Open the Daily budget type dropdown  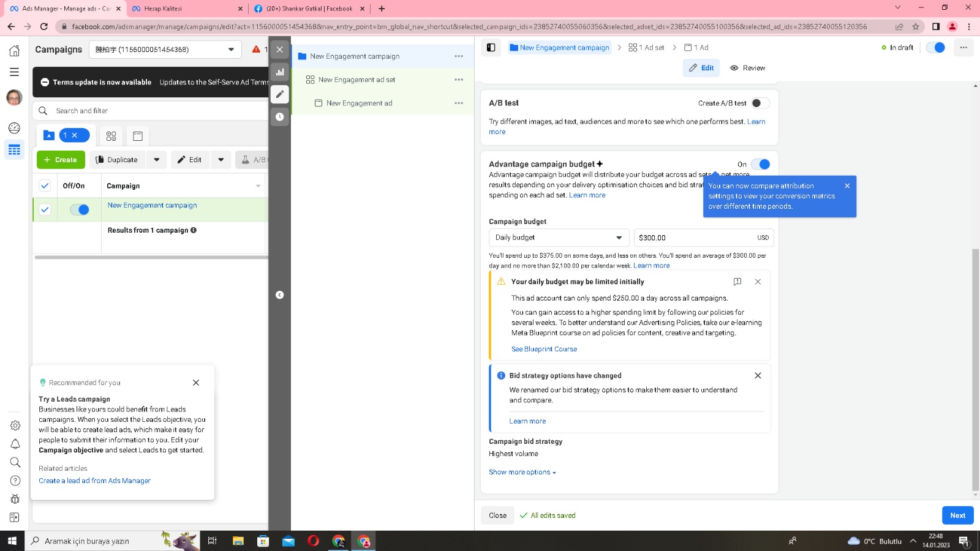559,238
